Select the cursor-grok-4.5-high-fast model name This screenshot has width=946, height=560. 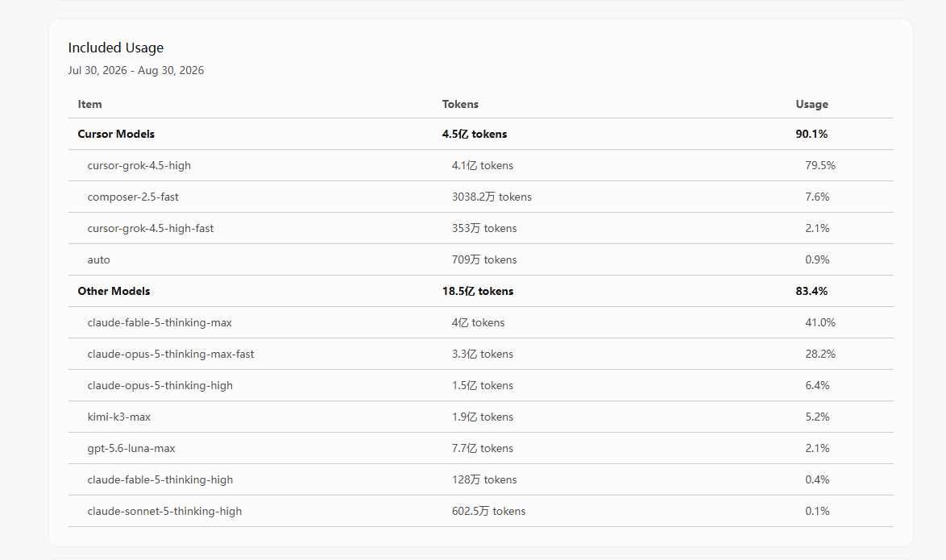pos(150,228)
